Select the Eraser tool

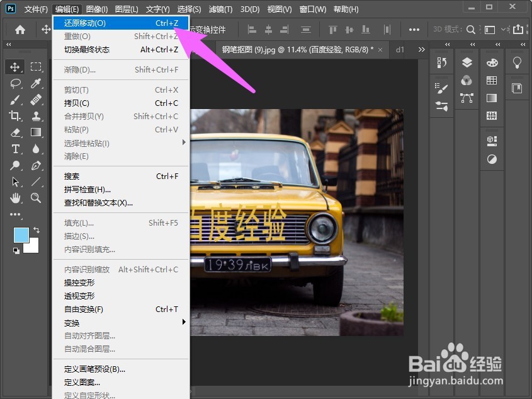point(15,132)
